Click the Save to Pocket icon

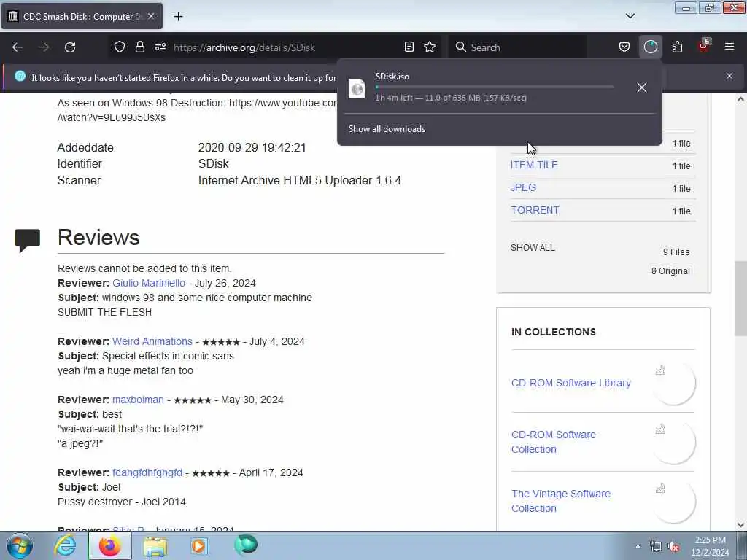624,47
